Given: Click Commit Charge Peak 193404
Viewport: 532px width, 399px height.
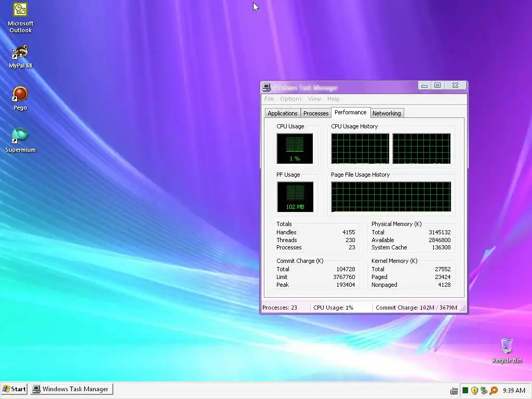Looking at the screenshot, I should pyautogui.click(x=345, y=285).
